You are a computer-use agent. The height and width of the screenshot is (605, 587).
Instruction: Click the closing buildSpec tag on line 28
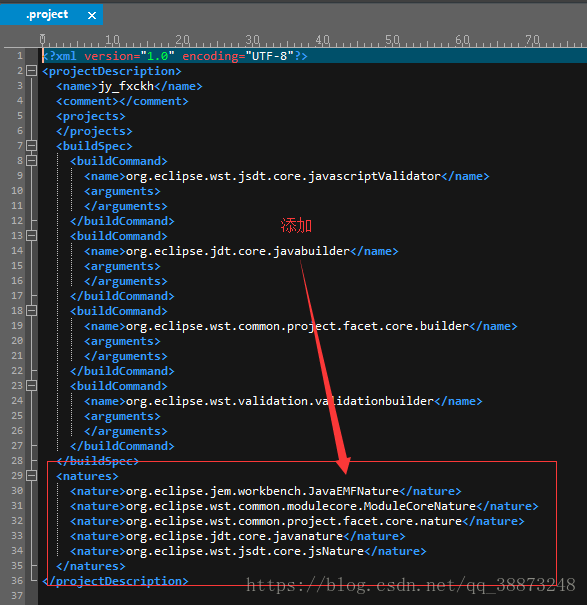point(97,461)
